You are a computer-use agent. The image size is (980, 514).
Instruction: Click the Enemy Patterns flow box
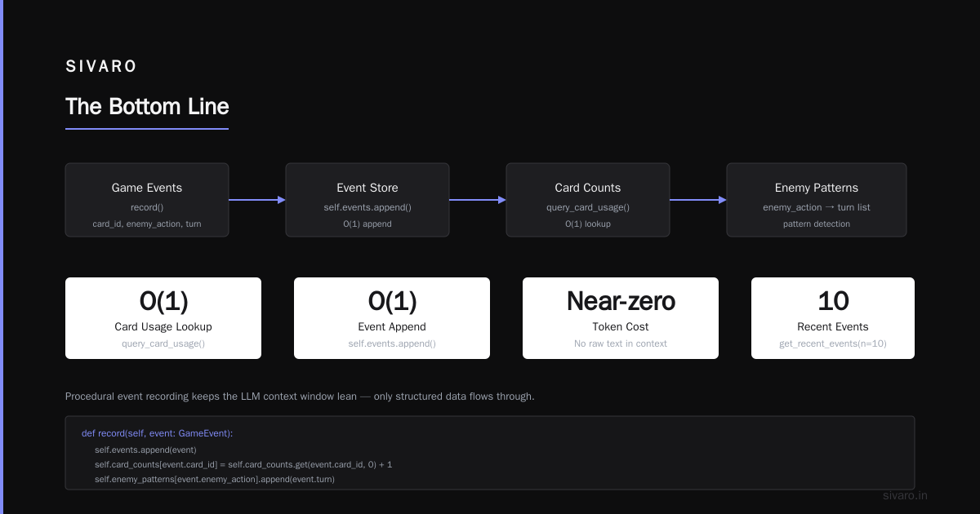click(x=817, y=200)
